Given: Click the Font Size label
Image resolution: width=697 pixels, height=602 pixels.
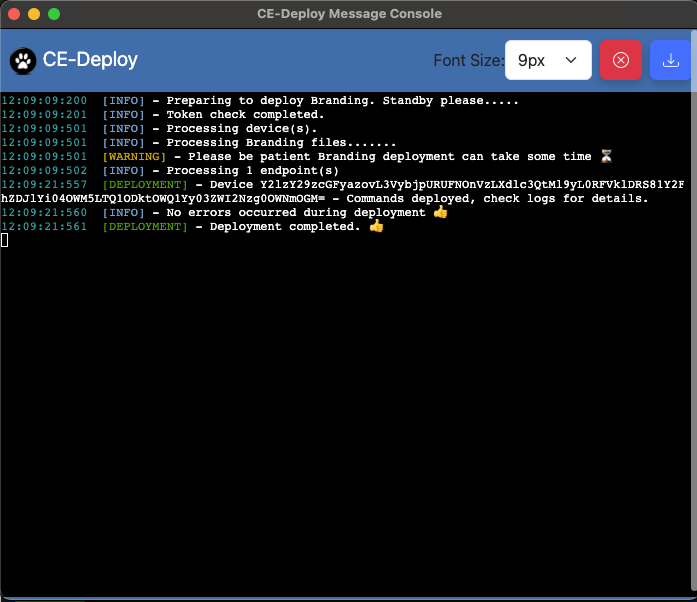Looking at the screenshot, I should 468,60.
